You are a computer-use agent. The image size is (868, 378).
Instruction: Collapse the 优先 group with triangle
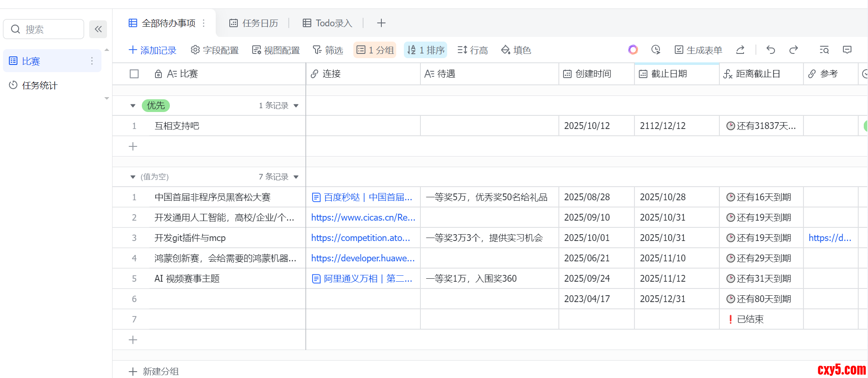coord(133,106)
